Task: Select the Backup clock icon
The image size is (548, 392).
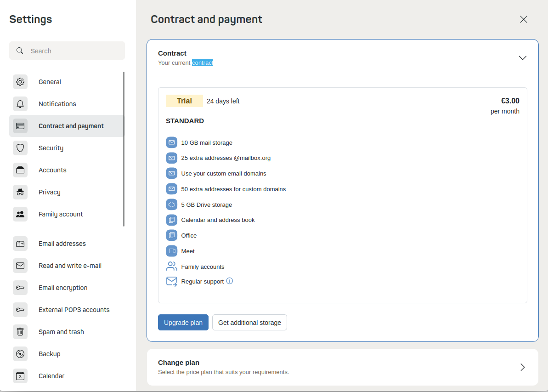Action: pyautogui.click(x=20, y=354)
